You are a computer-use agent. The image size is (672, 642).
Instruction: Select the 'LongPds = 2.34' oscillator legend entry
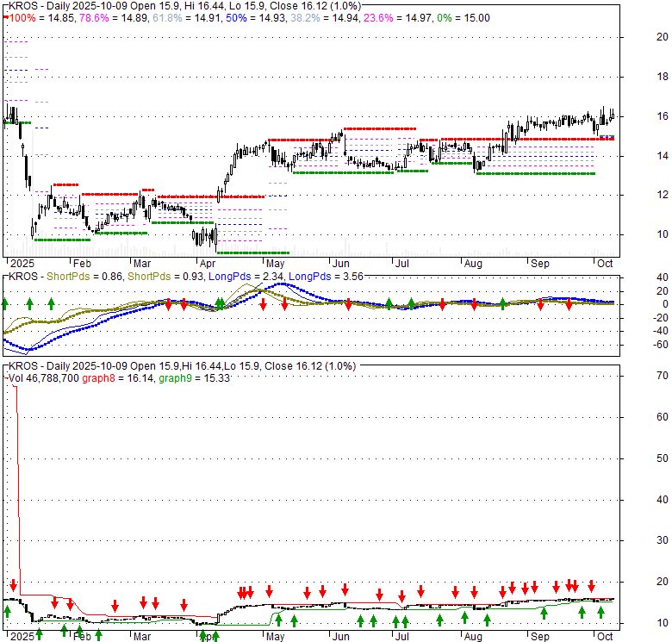(x=246, y=277)
